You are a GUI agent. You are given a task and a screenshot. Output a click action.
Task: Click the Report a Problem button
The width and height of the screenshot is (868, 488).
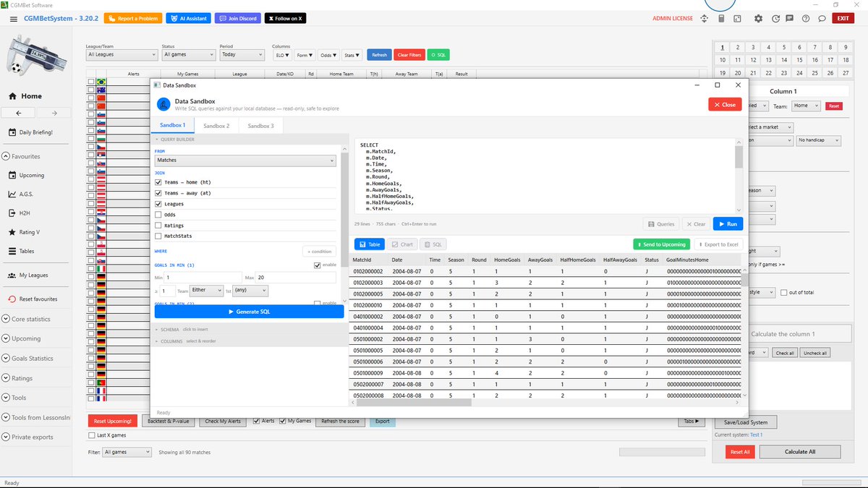(133, 18)
